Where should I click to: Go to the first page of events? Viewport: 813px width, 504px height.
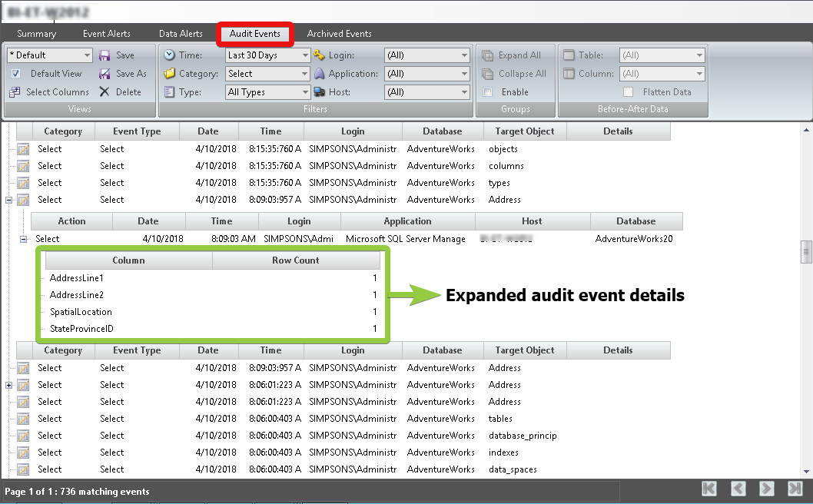click(x=709, y=489)
